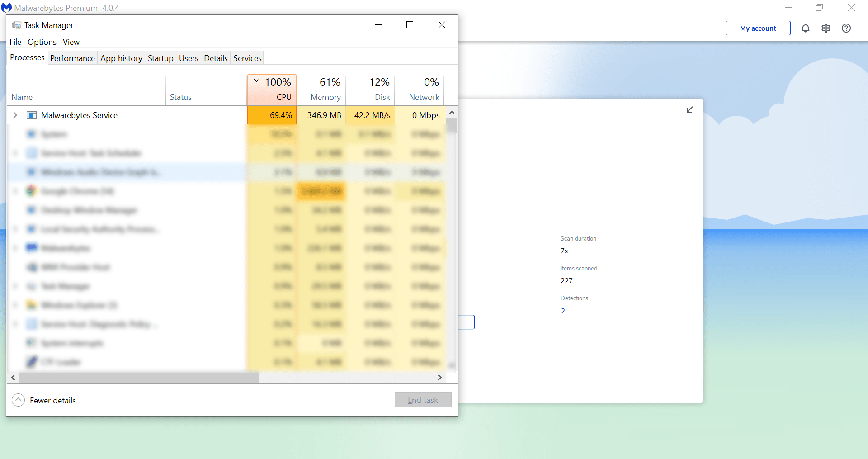Select the Malwarebytes Service row name
This screenshot has width=868, height=459.
(x=79, y=115)
